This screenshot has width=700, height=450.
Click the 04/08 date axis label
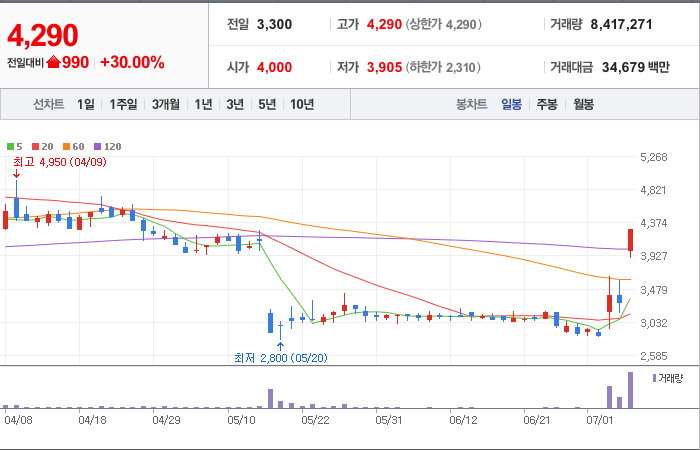coord(18,421)
